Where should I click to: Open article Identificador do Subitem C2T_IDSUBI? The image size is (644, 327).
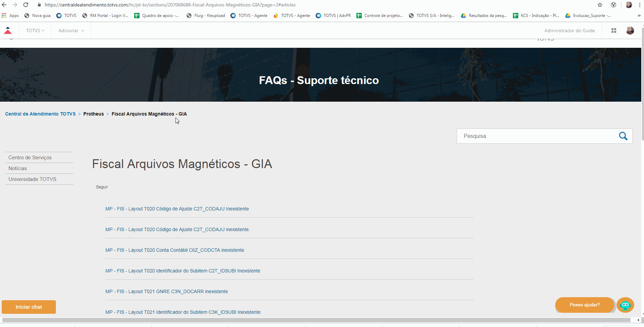pyautogui.click(x=183, y=271)
